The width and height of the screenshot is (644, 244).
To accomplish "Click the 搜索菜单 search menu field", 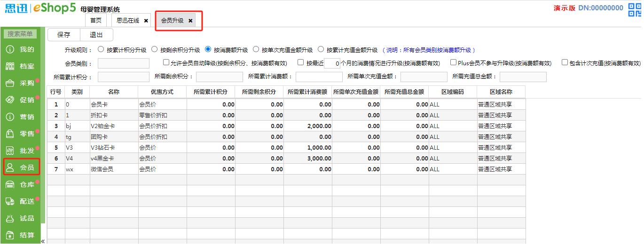I will pyautogui.click(x=20, y=34).
